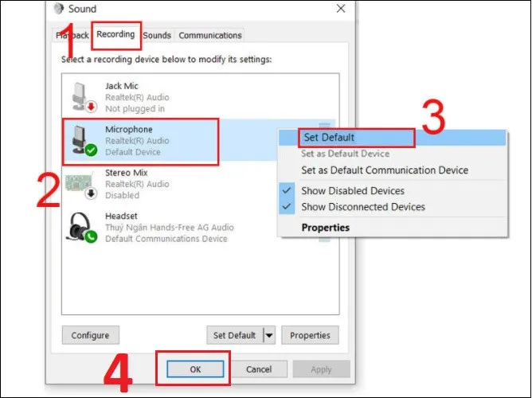
Task: Toggle Show Disconnected Devices option
Action: click(x=362, y=207)
